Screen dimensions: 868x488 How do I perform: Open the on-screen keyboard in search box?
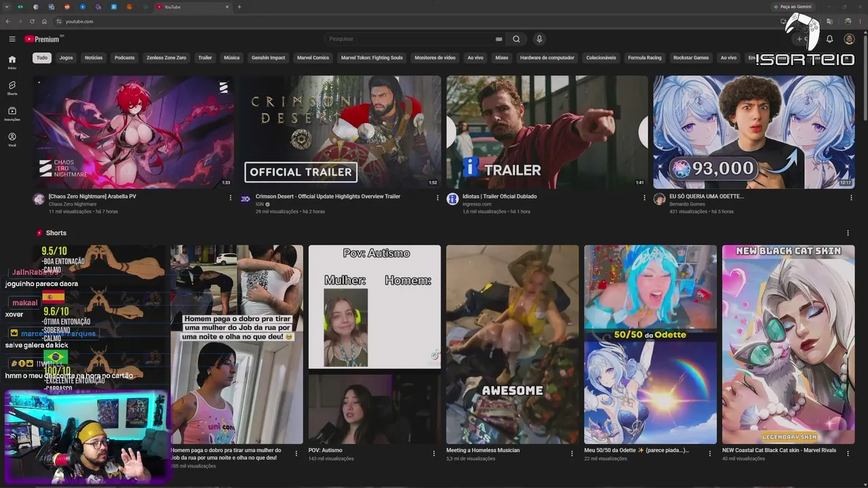[x=499, y=39]
